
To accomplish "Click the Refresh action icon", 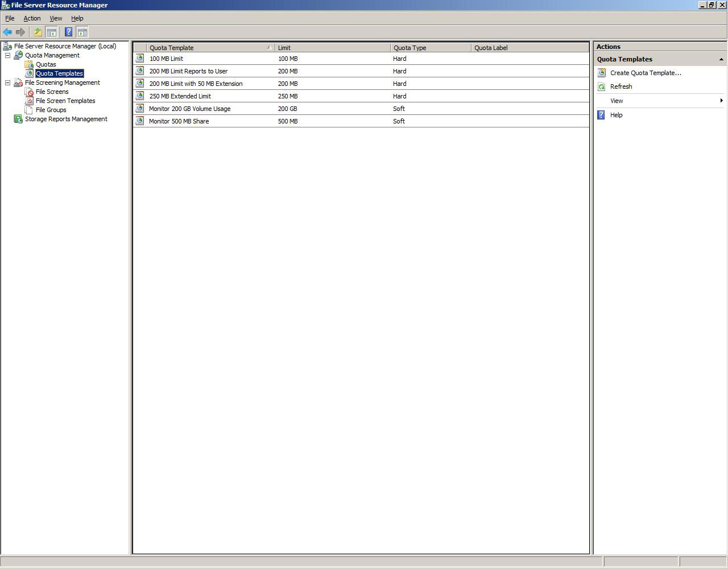I will click(x=602, y=86).
